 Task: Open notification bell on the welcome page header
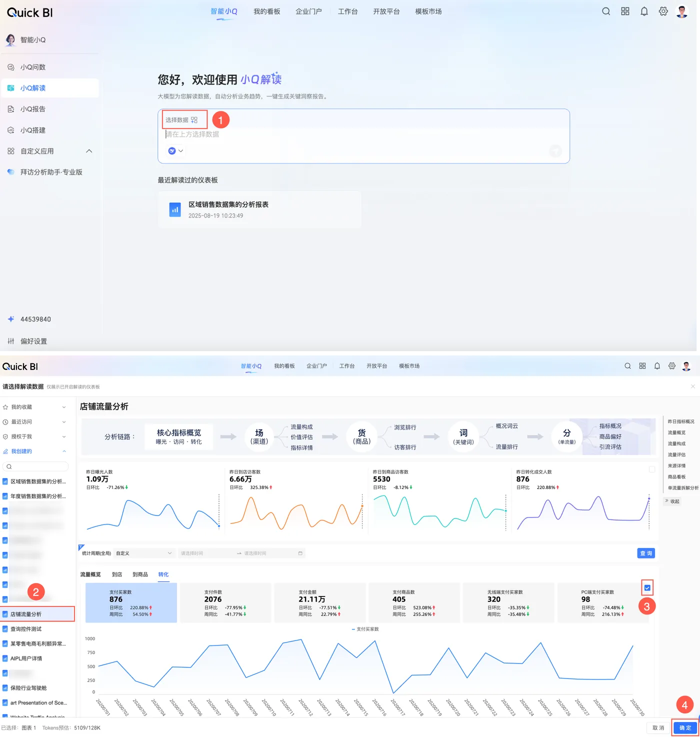644,11
